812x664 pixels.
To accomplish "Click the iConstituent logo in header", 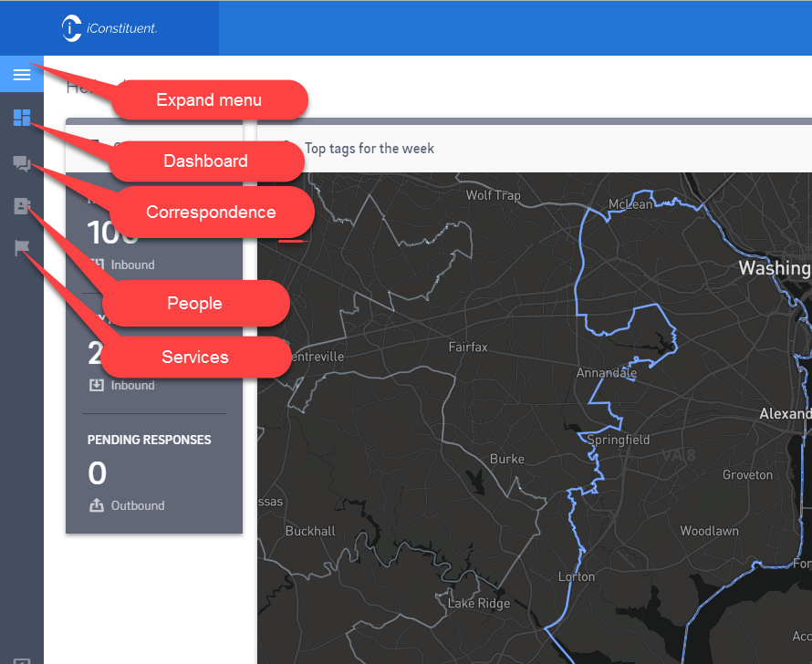I will tap(109, 28).
